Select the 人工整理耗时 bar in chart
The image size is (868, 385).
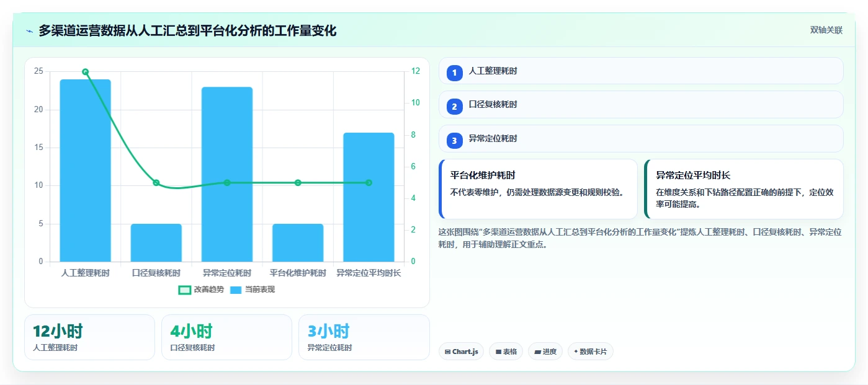click(x=85, y=170)
